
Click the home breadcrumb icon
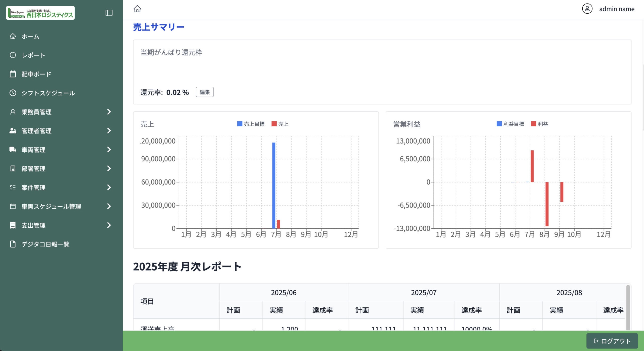137,9
